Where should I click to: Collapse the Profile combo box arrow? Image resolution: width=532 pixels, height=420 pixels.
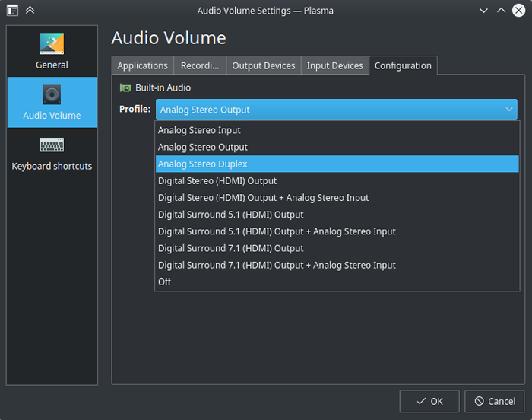[x=509, y=110]
